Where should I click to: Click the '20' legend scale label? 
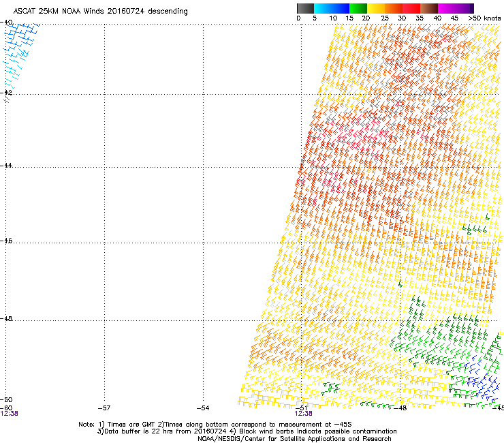coord(366,18)
